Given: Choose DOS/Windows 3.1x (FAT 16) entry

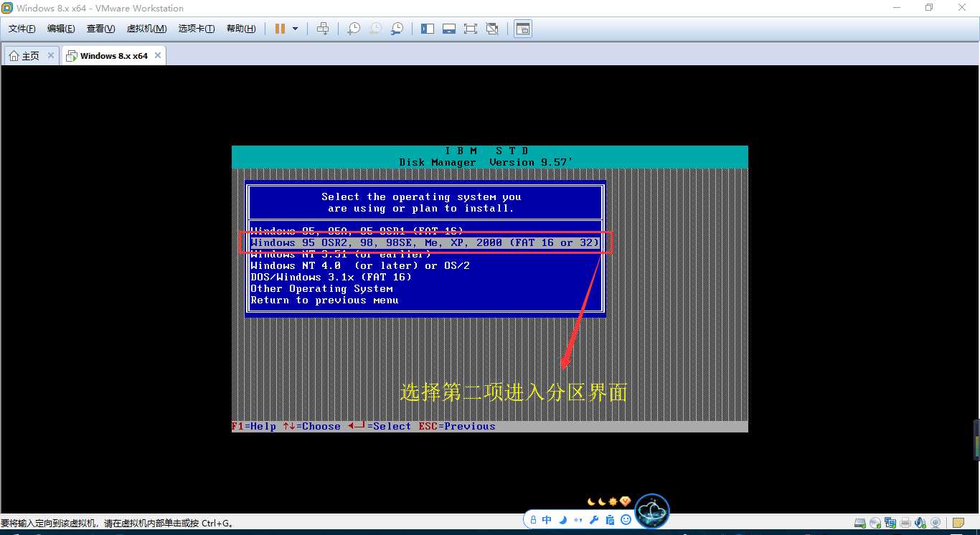Looking at the screenshot, I should coord(331,277).
